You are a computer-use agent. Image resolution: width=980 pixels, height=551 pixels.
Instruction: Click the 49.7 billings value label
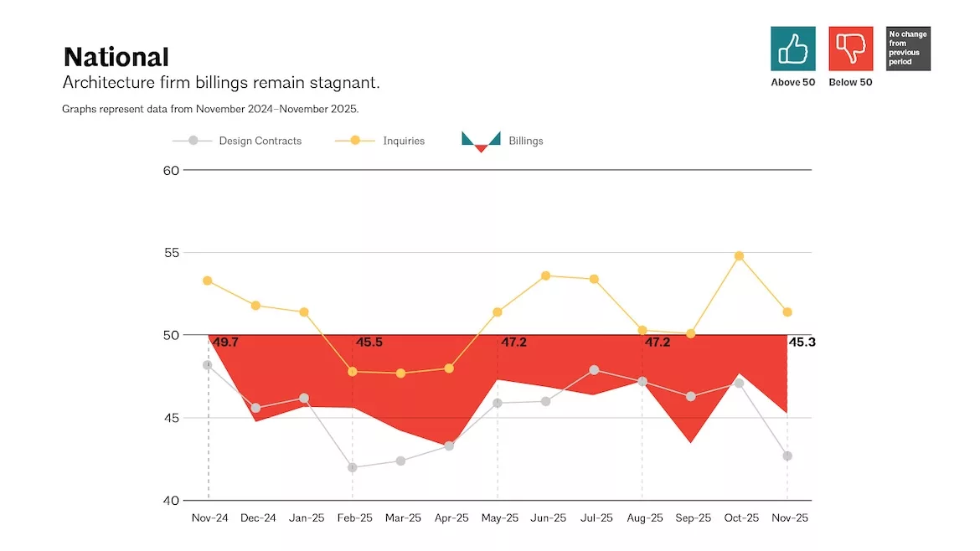coord(225,342)
